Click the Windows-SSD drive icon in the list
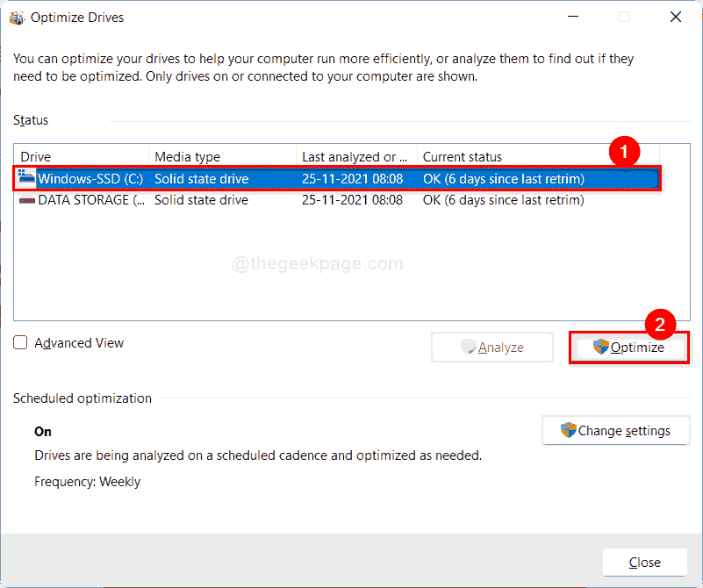Viewport: 703px width, 588px height. tap(25, 177)
